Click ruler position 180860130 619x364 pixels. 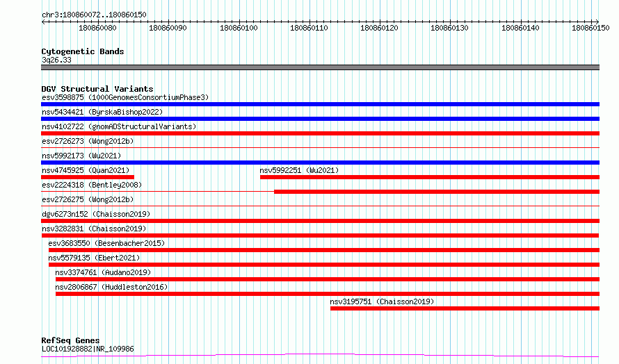click(x=449, y=28)
